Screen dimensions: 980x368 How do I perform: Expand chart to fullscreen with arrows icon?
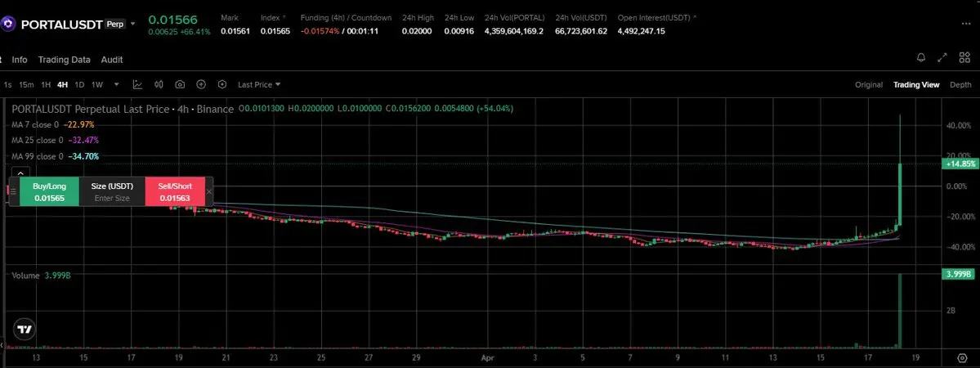(x=942, y=57)
